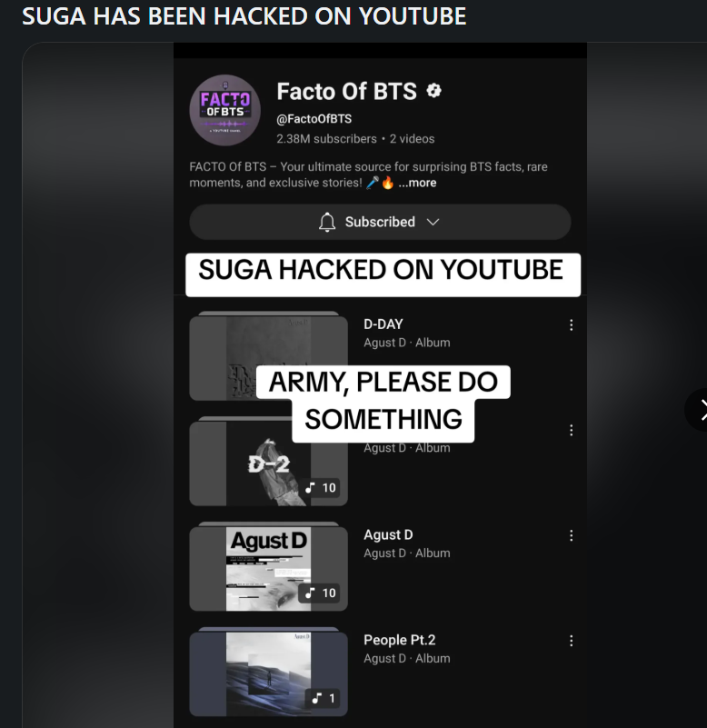Click the Facto Of BTS channel avatar
Screen dimensions: 707x728
coord(224,111)
